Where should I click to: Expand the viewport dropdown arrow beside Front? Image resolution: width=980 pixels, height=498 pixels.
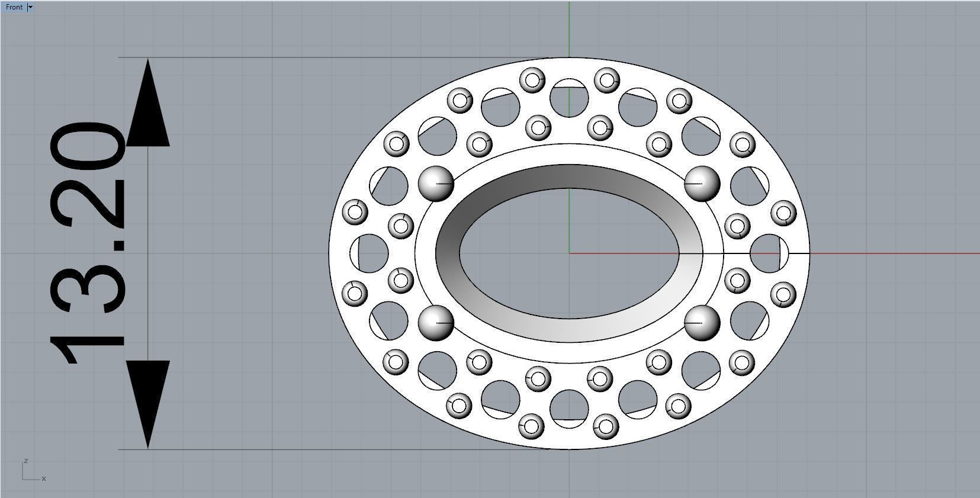click(x=31, y=7)
